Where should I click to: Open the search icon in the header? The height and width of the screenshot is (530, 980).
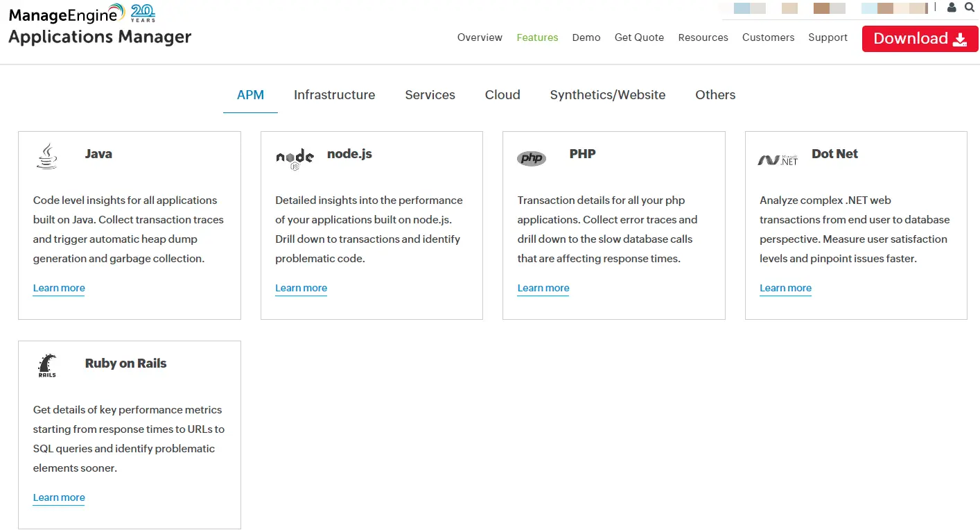pyautogui.click(x=970, y=8)
